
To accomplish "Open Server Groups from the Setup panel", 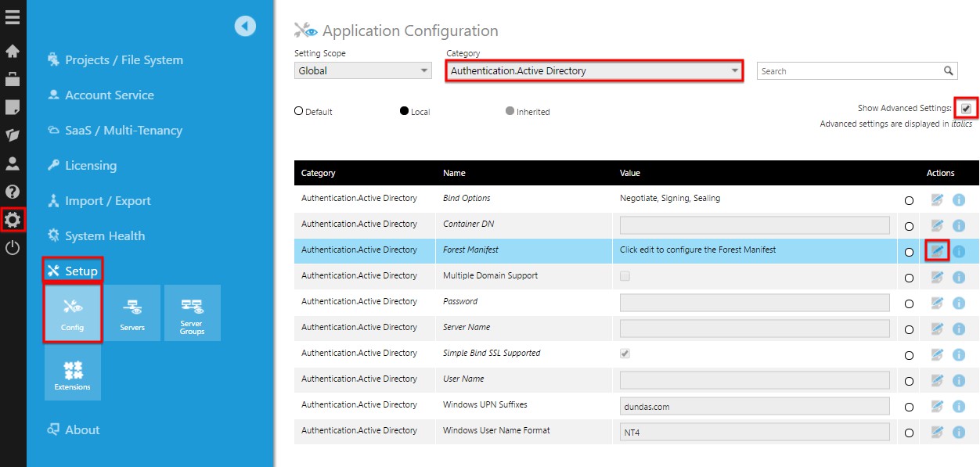I will pyautogui.click(x=193, y=312).
